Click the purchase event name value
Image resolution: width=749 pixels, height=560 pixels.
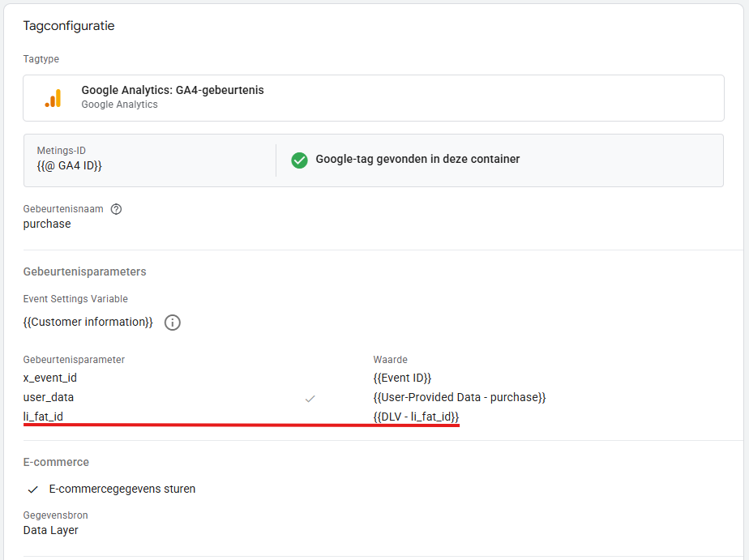point(47,224)
